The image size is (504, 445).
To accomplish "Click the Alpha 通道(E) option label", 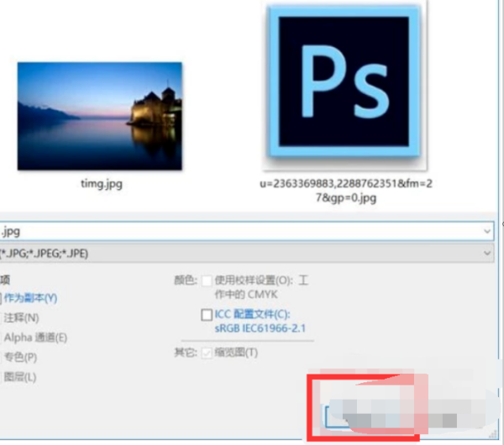I will pos(35,338).
